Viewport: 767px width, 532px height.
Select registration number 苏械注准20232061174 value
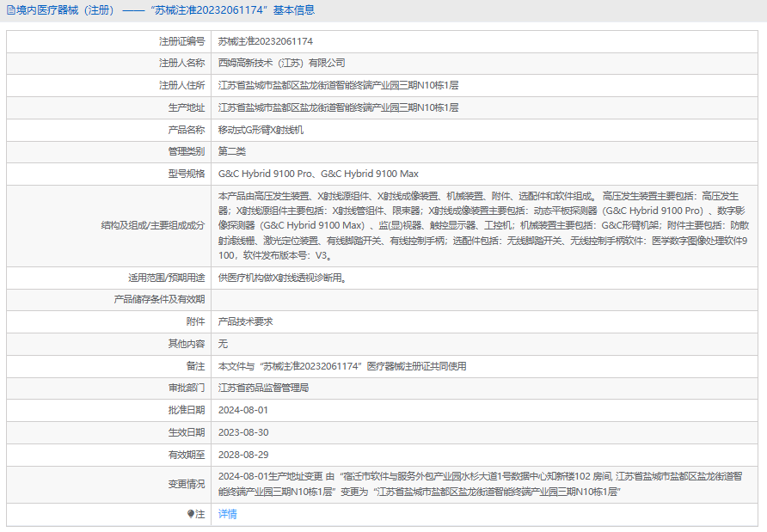(265, 41)
